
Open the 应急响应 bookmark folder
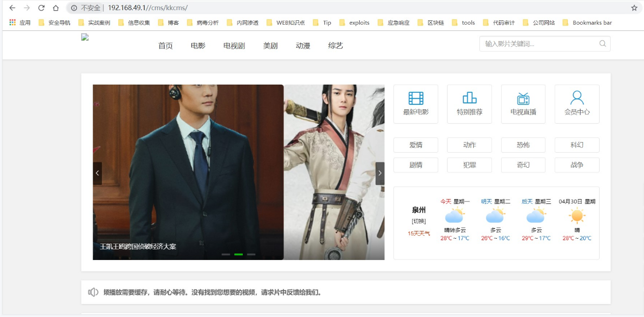(394, 23)
